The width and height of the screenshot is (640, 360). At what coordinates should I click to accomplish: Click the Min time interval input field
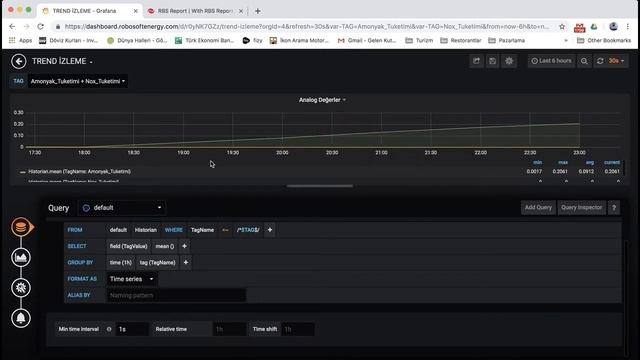(132, 329)
